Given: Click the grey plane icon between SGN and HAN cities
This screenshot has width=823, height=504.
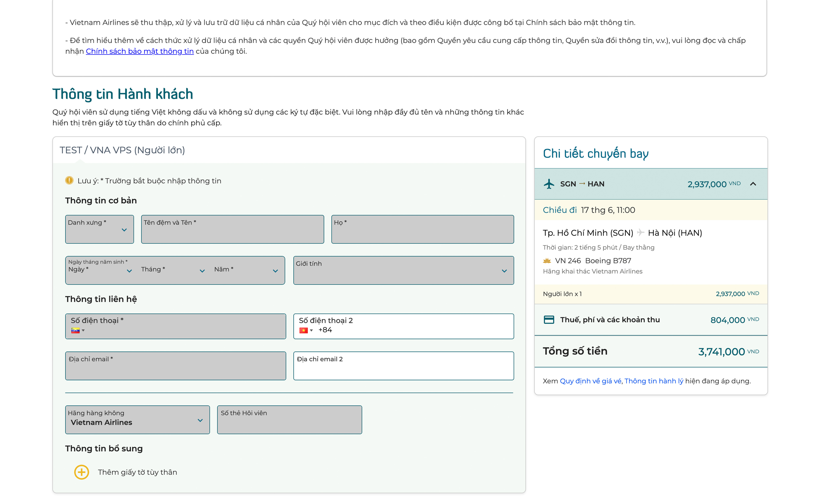Looking at the screenshot, I should click(640, 232).
